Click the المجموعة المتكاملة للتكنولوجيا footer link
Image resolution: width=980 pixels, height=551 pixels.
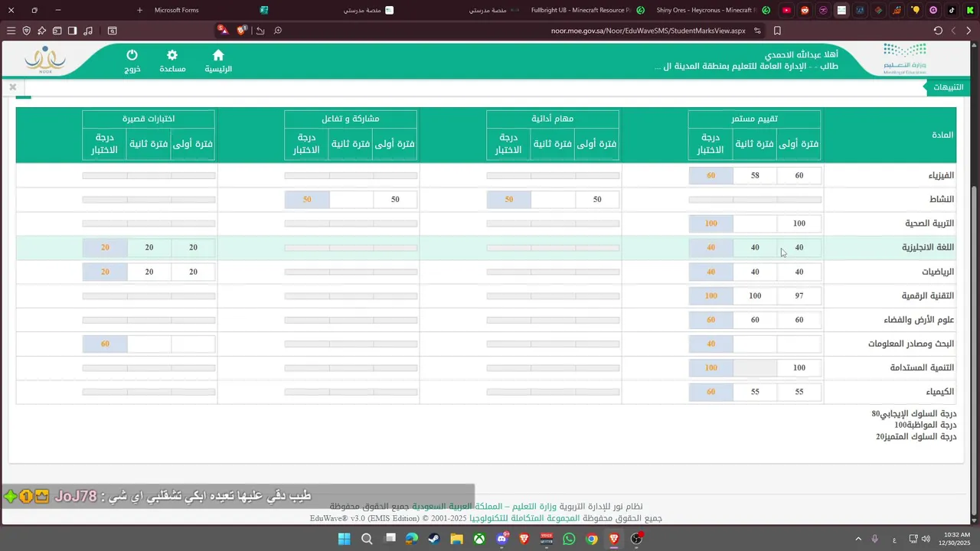(x=526, y=518)
